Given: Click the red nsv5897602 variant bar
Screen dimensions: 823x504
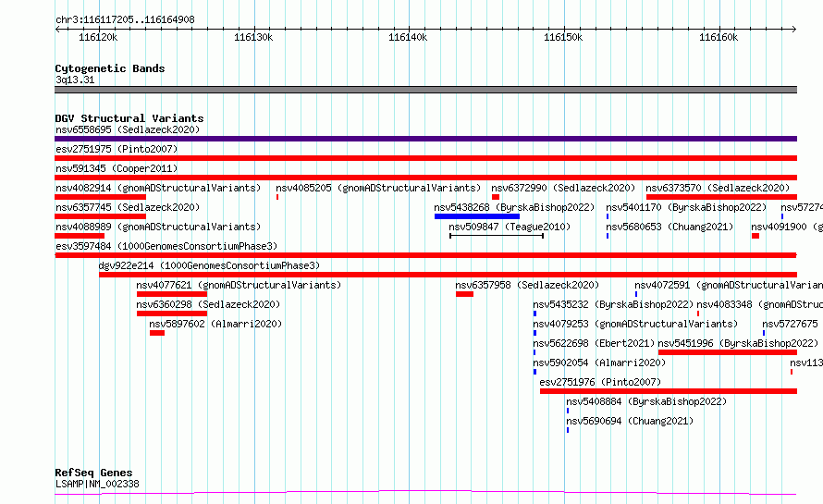Looking at the screenshot, I should point(157,333).
